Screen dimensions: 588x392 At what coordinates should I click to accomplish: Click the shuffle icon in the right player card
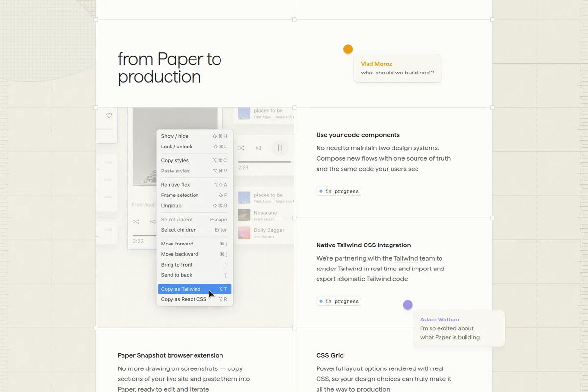pyautogui.click(x=241, y=147)
